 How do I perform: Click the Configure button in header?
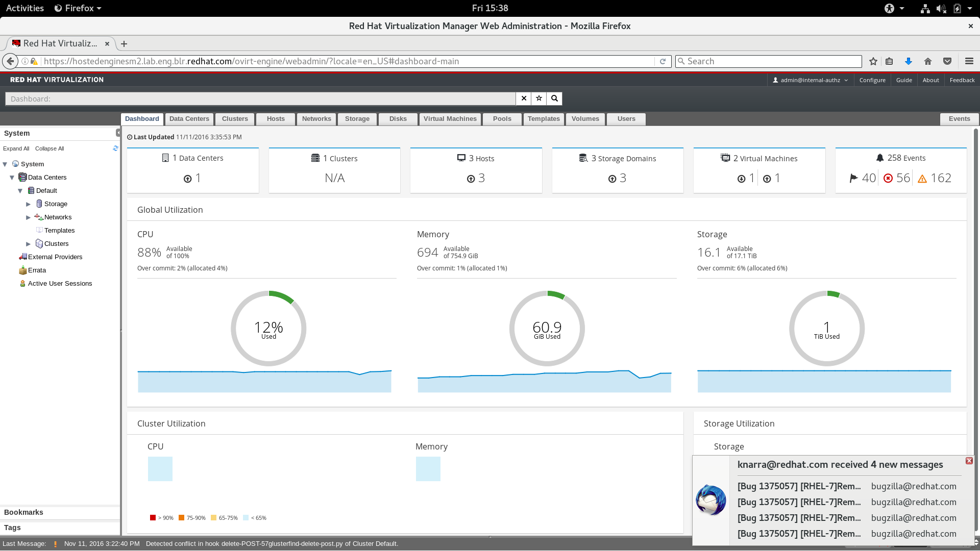coord(872,80)
